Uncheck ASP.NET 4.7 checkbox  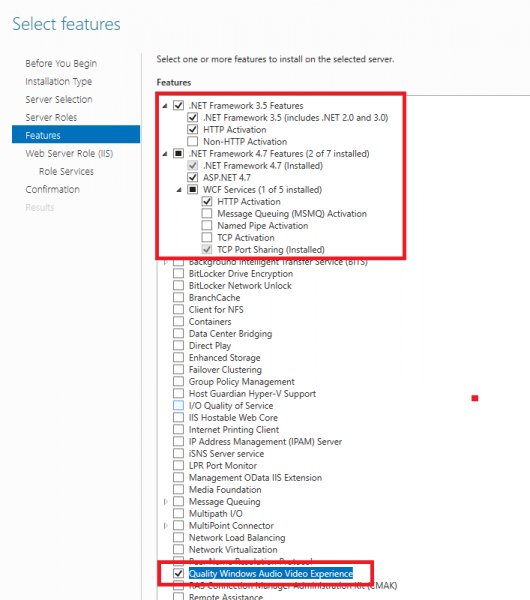[192, 177]
